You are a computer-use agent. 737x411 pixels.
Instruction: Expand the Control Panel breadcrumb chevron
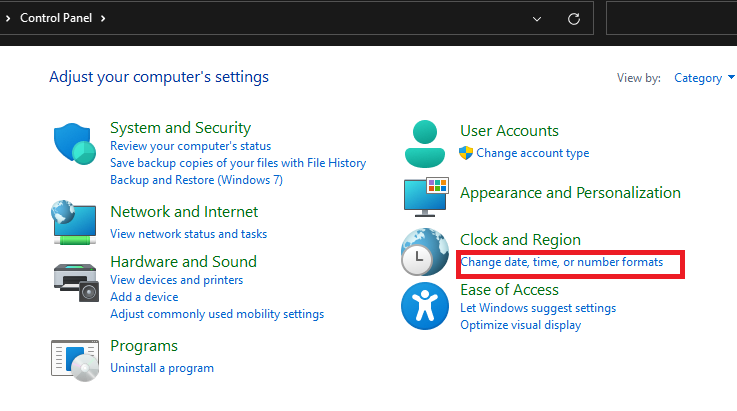(103, 18)
